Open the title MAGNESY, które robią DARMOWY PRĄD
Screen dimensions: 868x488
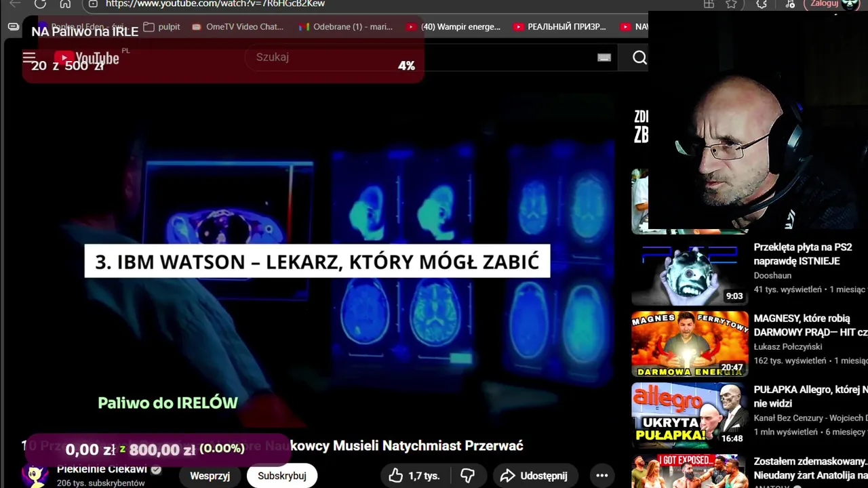810,325
